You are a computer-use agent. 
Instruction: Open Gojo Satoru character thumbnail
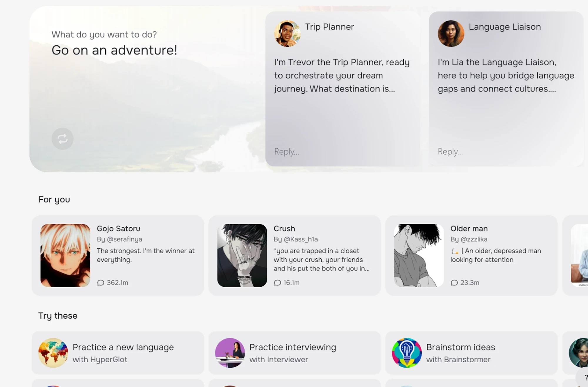pos(65,255)
